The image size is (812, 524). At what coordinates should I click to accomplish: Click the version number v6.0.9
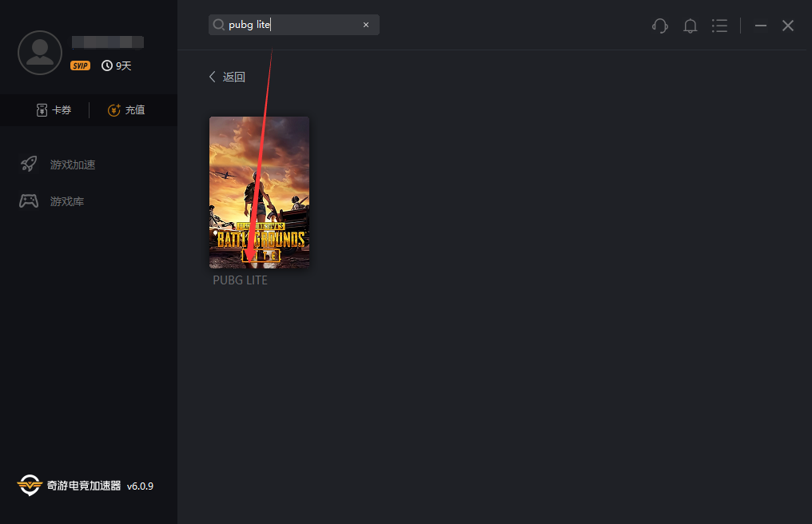click(140, 486)
